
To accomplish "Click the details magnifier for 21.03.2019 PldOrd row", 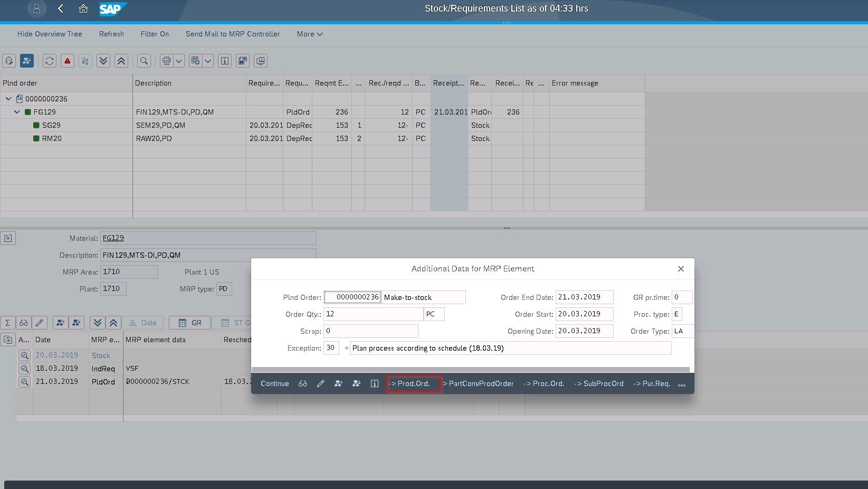I will coord(24,381).
